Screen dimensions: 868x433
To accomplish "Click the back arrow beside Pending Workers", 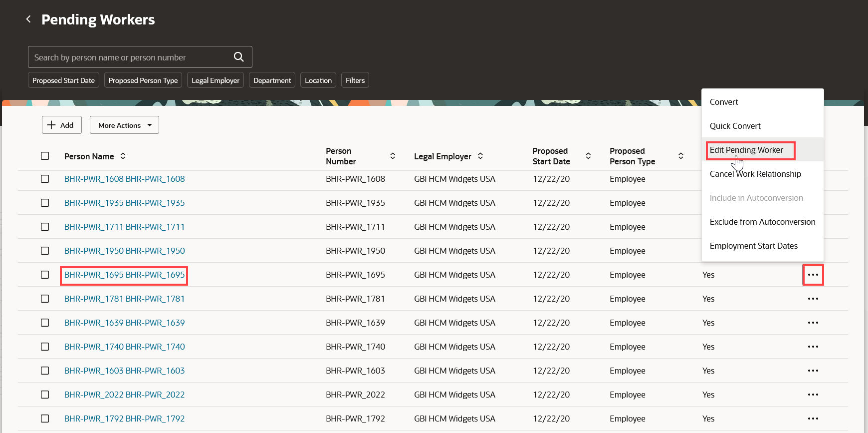I will pos(28,19).
